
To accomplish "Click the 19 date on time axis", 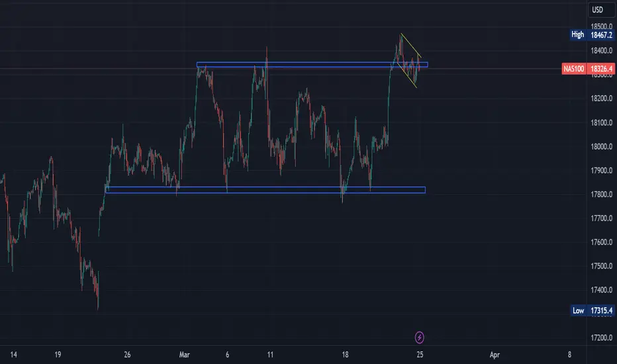I will pyautogui.click(x=58, y=355).
